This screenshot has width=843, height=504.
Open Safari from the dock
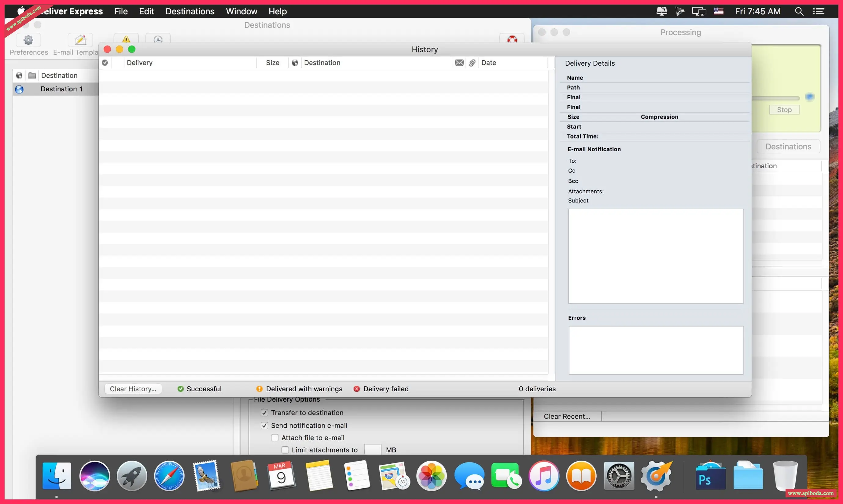pyautogui.click(x=169, y=476)
